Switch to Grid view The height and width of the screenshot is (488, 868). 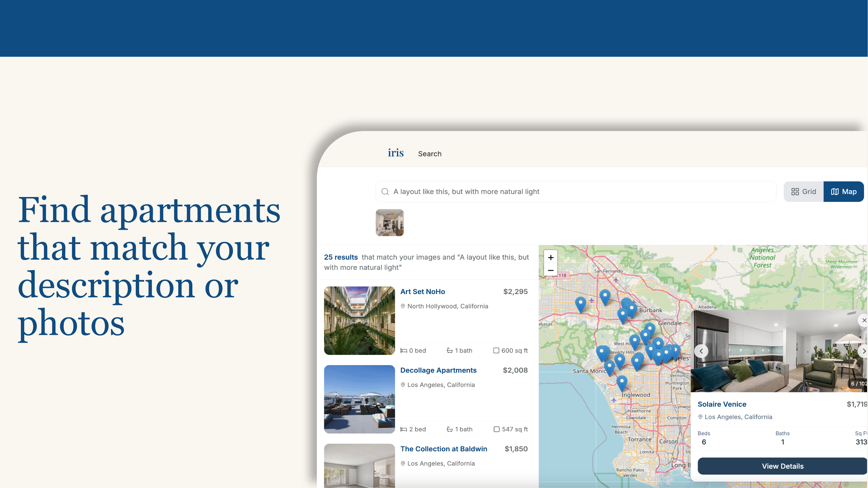click(x=803, y=192)
